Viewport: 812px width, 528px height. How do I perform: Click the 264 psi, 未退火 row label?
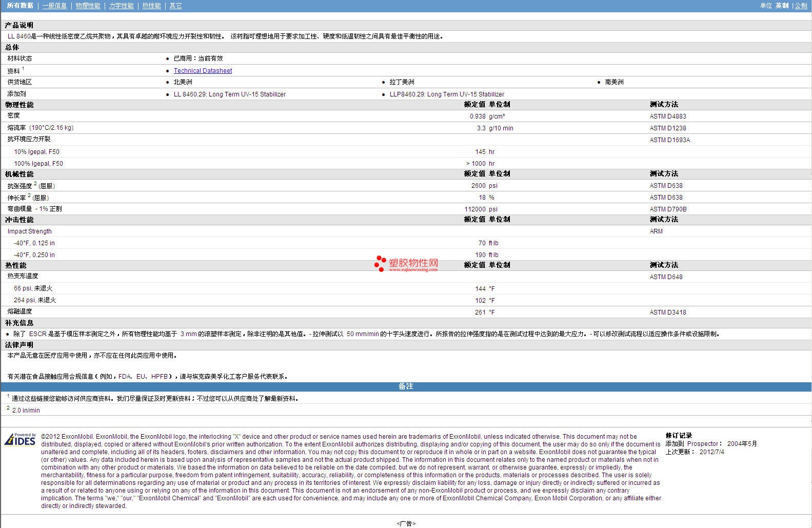tap(35, 300)
